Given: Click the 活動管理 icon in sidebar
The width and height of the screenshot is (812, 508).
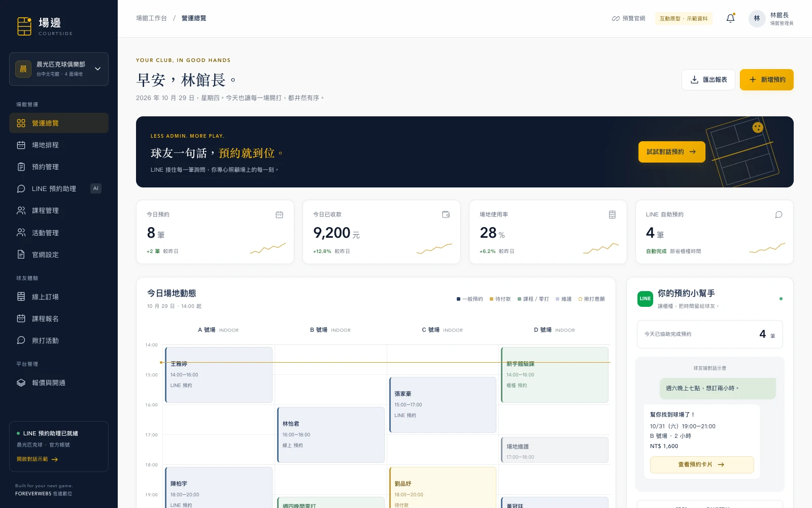Looking at the screenshot, I should [21, 233].
